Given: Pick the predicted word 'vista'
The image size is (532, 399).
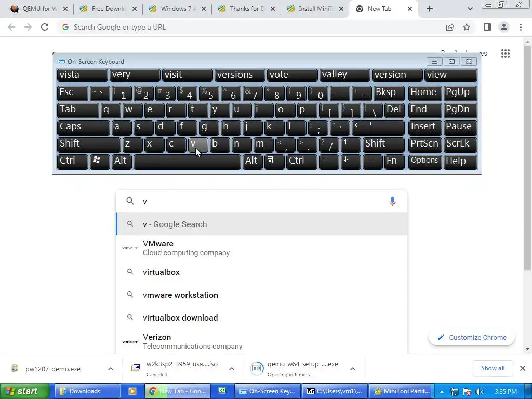Looking at the screenshot, I should (x=83, y=75).
